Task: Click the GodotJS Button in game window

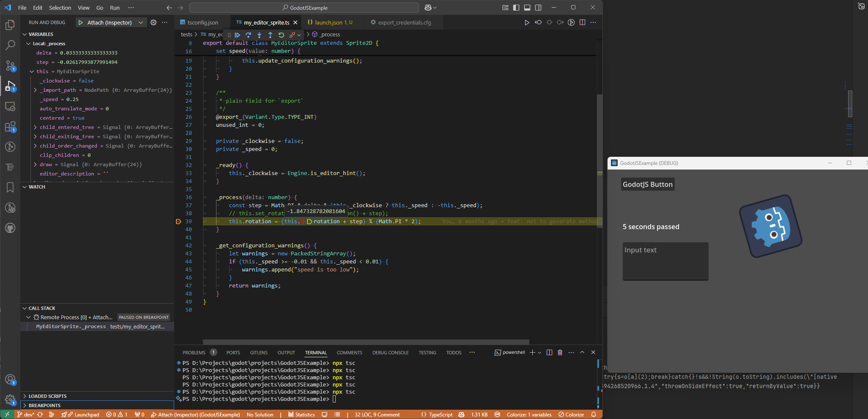Action: pos(647,184)
